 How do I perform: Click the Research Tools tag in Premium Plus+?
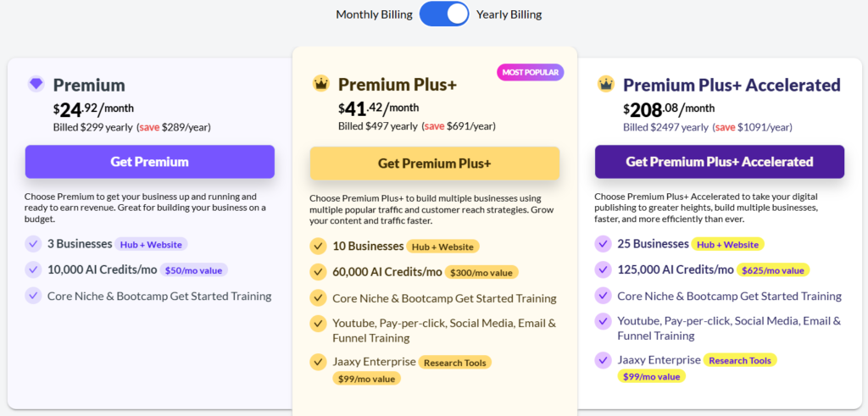tap(455, 363)
